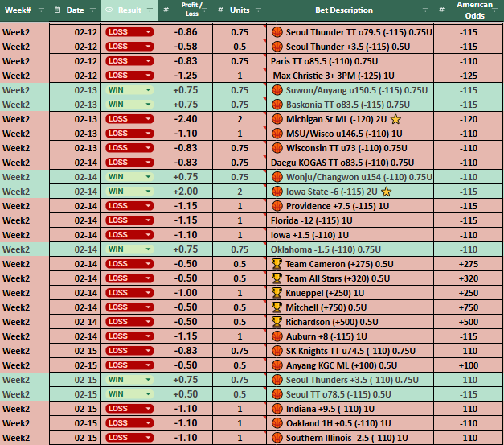Click basketball icon beside Baskonia TT o83.5
This screenshot has height=445, width=504.
(x=277, y=105)
